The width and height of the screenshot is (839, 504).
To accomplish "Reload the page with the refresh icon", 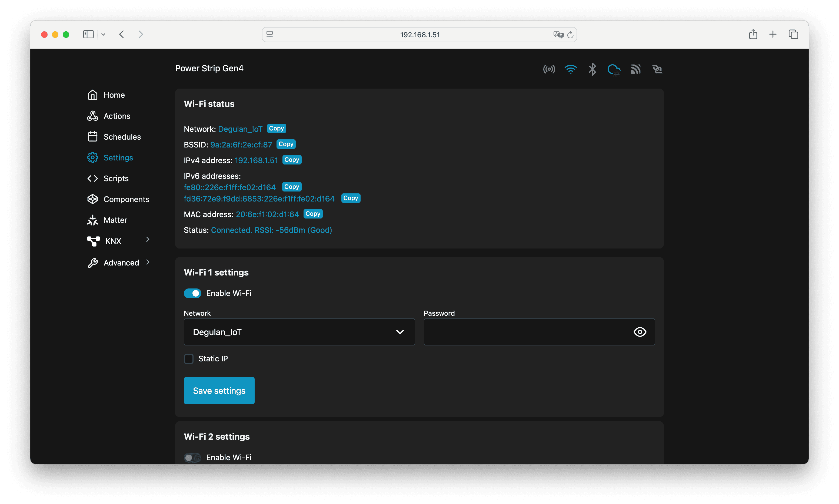I will pos(570,35).
